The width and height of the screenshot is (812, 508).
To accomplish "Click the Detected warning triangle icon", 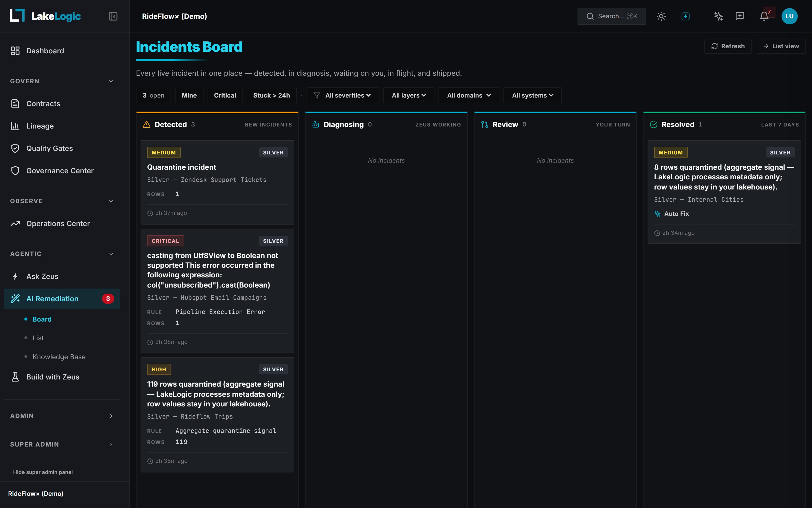I will coord(147,124).
